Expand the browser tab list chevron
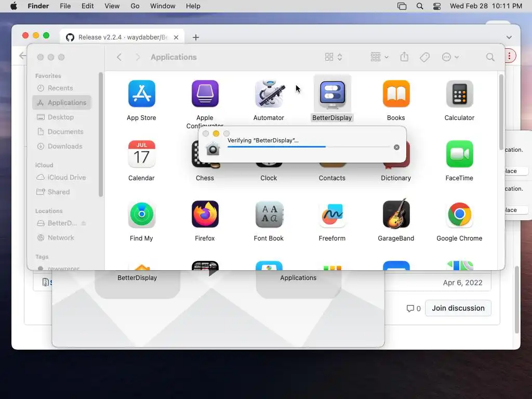 (509, 37)
